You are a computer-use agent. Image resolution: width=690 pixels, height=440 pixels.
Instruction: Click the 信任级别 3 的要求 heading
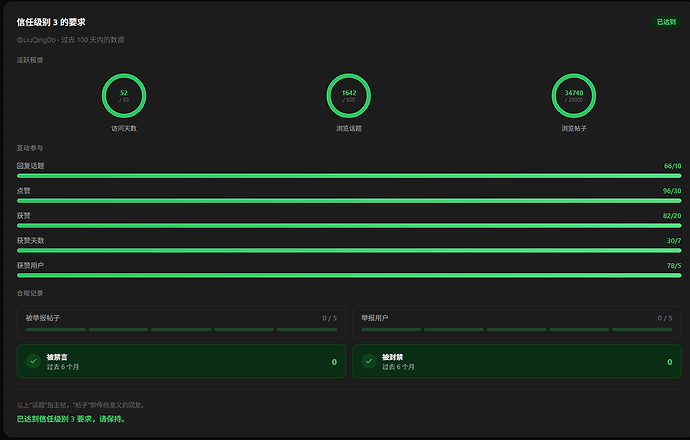point(51,22)
